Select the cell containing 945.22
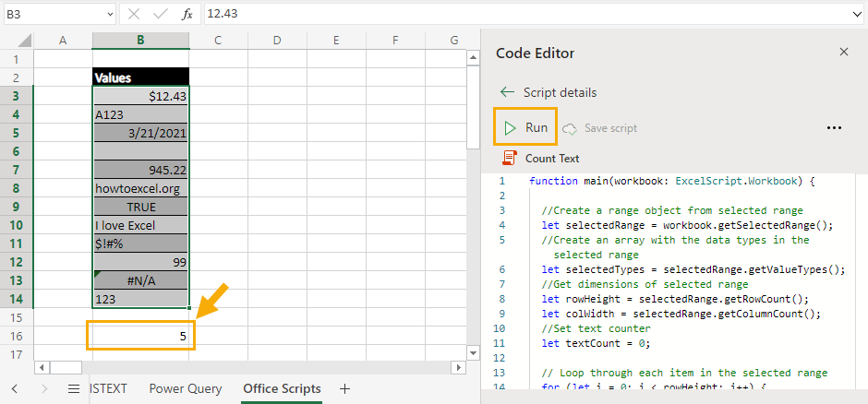Viewport: 868px width, 404px height. pyautogui.click(x=140, y=170)
